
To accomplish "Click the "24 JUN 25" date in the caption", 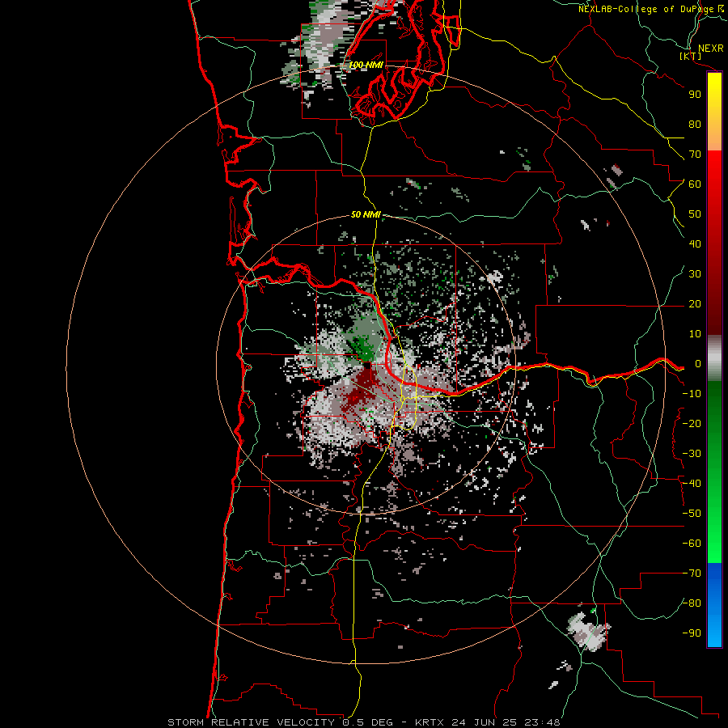I will (484, 722).
